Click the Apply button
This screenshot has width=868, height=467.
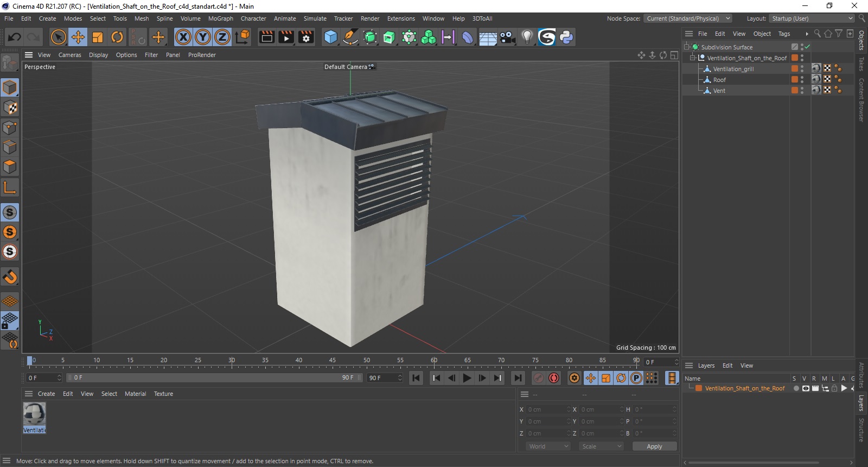pos(654,446)
